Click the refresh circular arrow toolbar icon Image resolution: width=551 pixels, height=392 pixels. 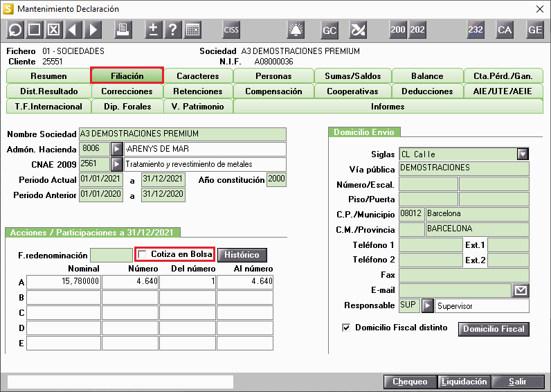coord(15,30)
